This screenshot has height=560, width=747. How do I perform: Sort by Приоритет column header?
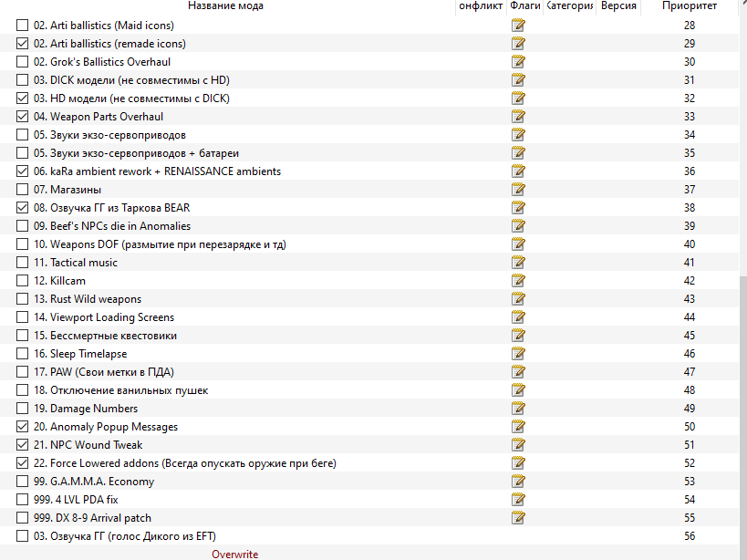tap(690, 6)
